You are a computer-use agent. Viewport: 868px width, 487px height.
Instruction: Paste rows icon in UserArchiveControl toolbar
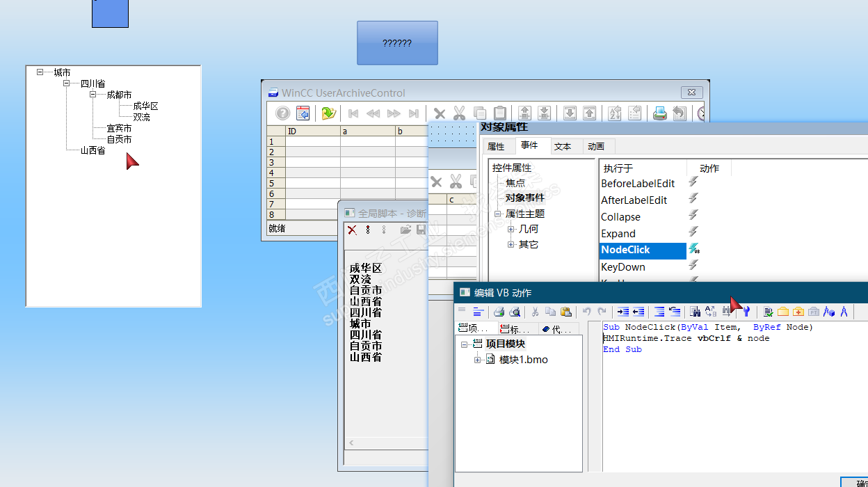tap(500, 113)
